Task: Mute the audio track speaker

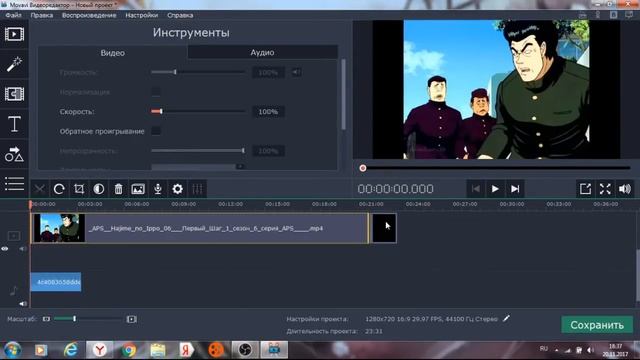Action: coord(23,304)
